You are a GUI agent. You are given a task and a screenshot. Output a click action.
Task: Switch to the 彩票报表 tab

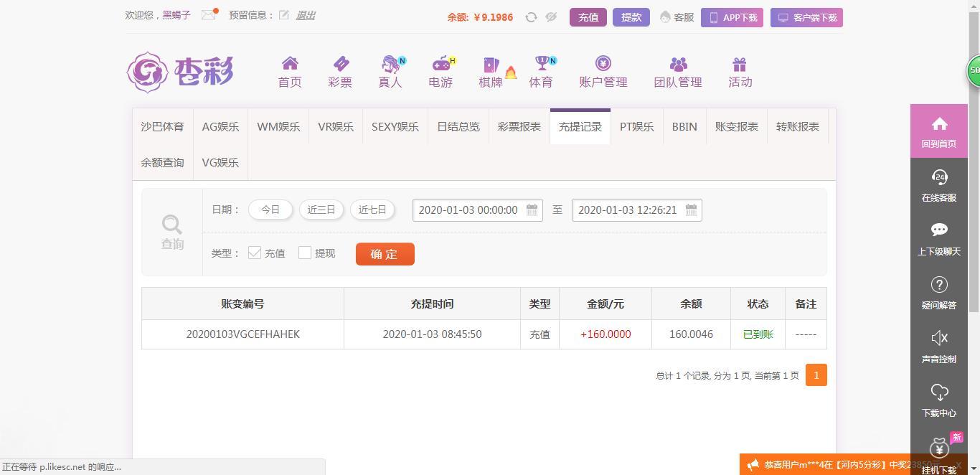519,127
